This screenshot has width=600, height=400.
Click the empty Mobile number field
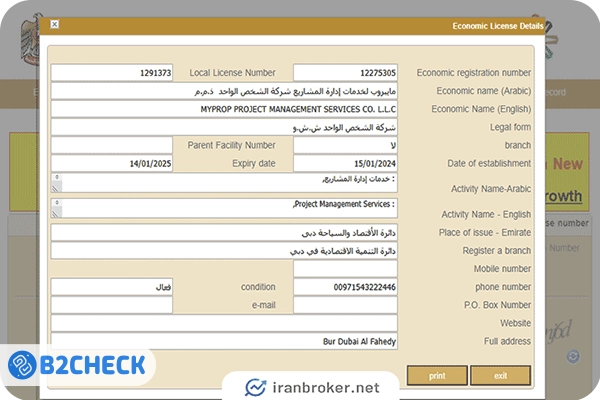click(345, 268)
